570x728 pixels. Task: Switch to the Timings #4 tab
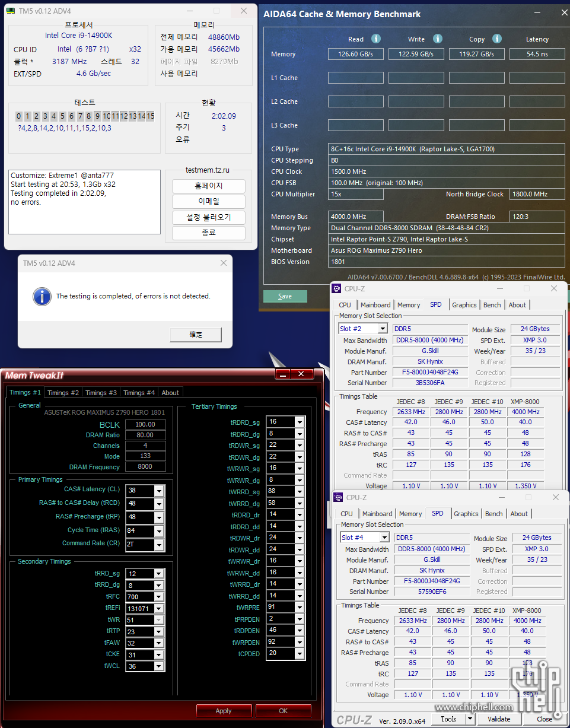coord(139,393)
